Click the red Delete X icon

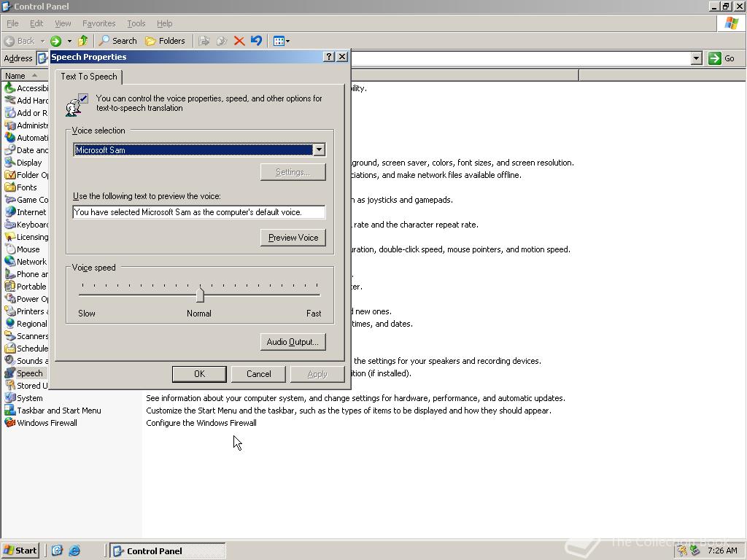239,41
